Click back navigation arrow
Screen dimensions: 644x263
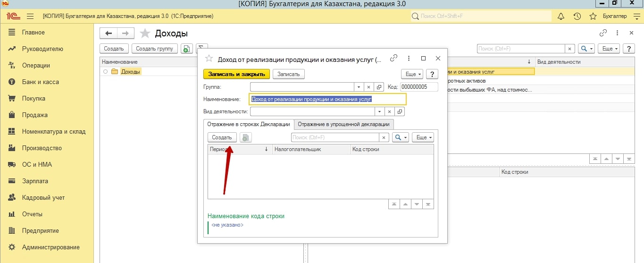click(x=109, y=33)
